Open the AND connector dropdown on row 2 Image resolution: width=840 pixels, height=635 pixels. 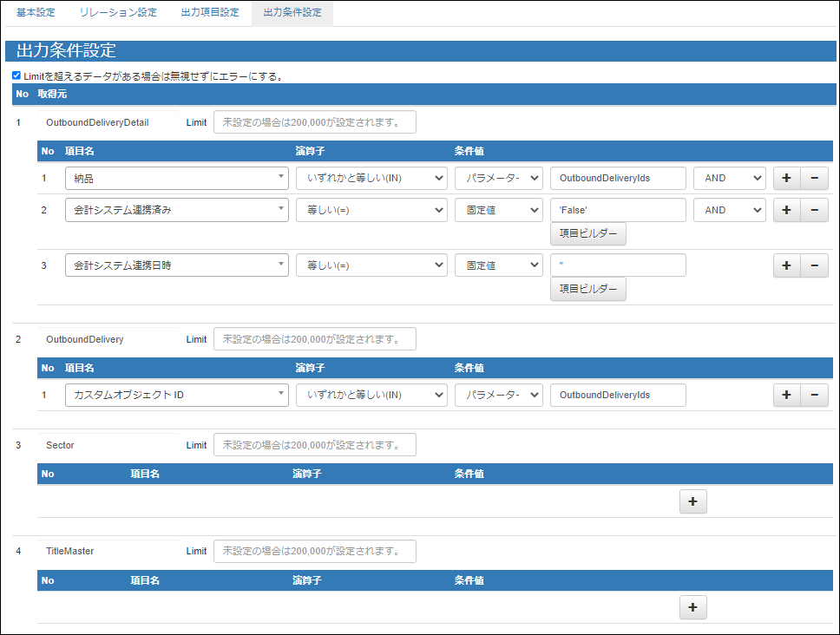[x=729, y=209]
